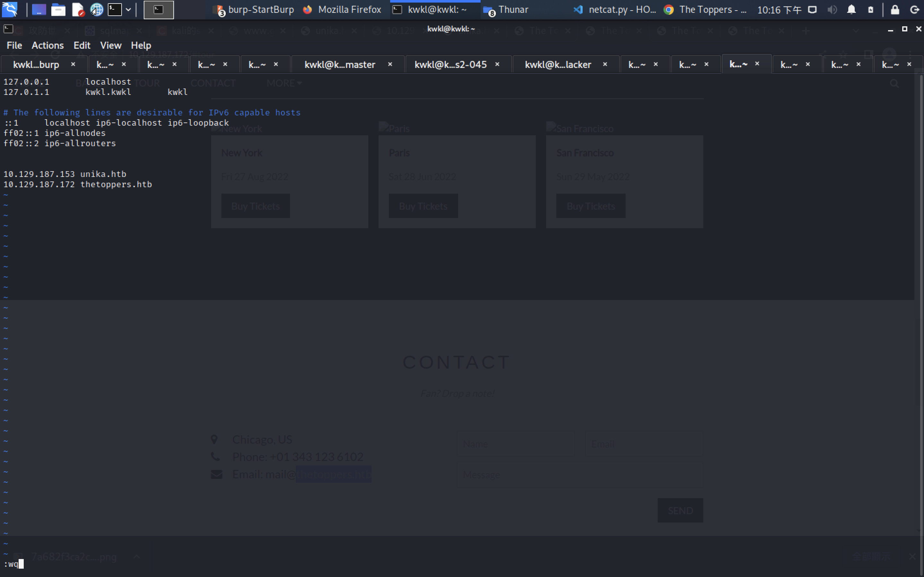Viewport: 924px width, 577px height.
Task: Open the text editor launcher icon
Action: tap(78, 10)
